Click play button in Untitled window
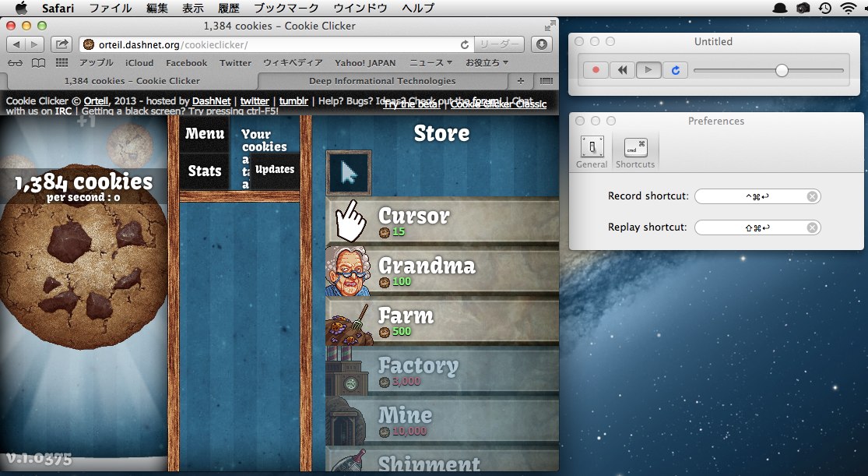Image resolution: width=868 pixels, height=476 pixels. click(x=648, y=70)
